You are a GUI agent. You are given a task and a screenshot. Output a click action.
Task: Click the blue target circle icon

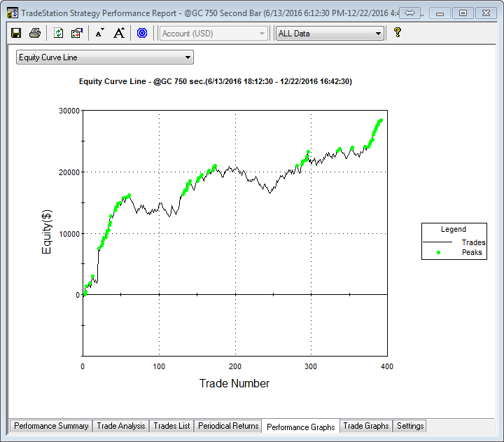142,33
